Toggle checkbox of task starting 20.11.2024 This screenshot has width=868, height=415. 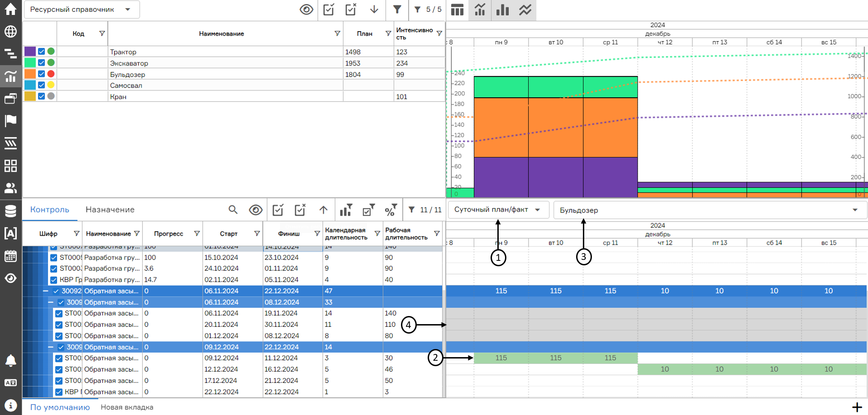click(58, 325)
